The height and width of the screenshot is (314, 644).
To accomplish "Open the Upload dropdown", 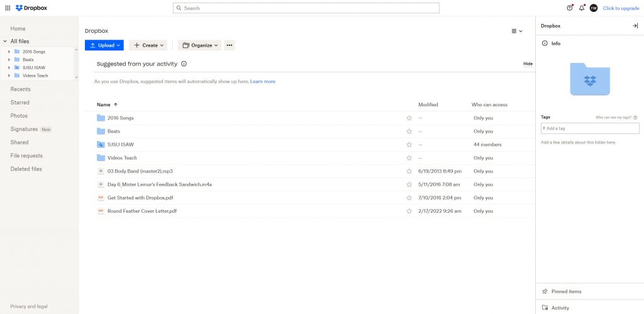I will point(104,45).
